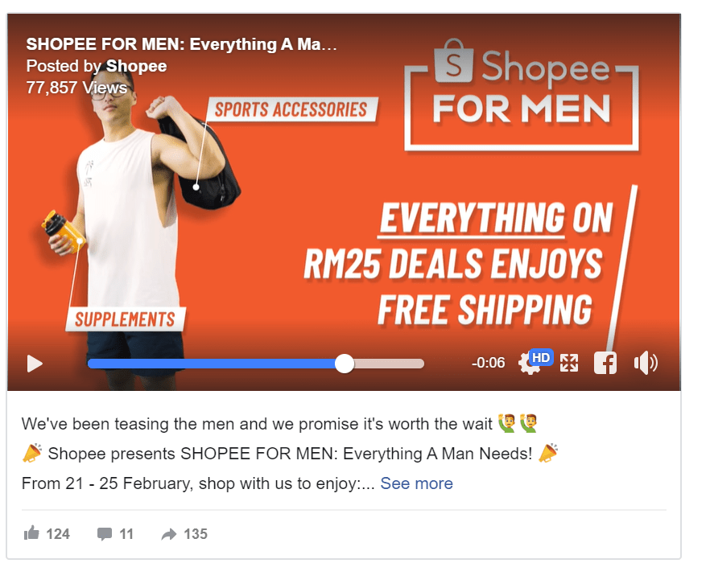Play the Shopee For Men video

[35, 364]
